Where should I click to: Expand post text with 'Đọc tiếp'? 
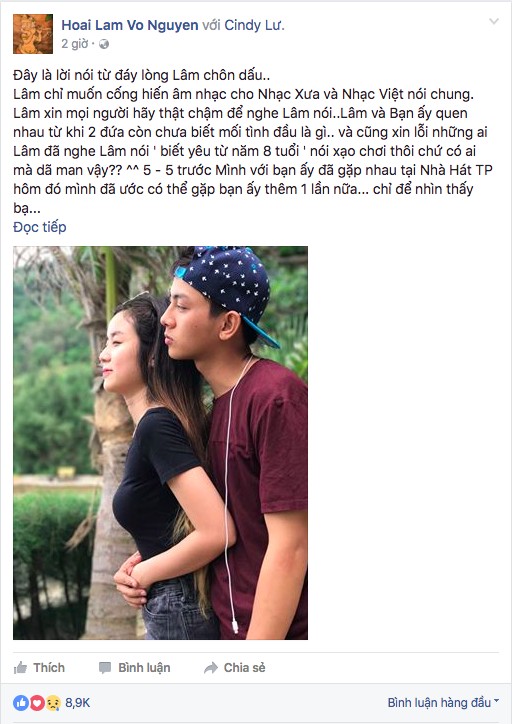pyautogui.click(x=40, y=227)
